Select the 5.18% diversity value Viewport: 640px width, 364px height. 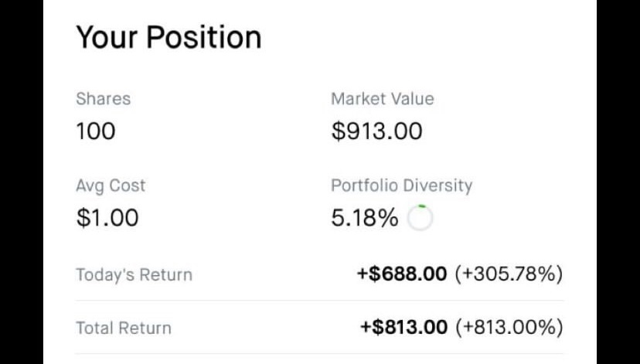coord(365,219)
